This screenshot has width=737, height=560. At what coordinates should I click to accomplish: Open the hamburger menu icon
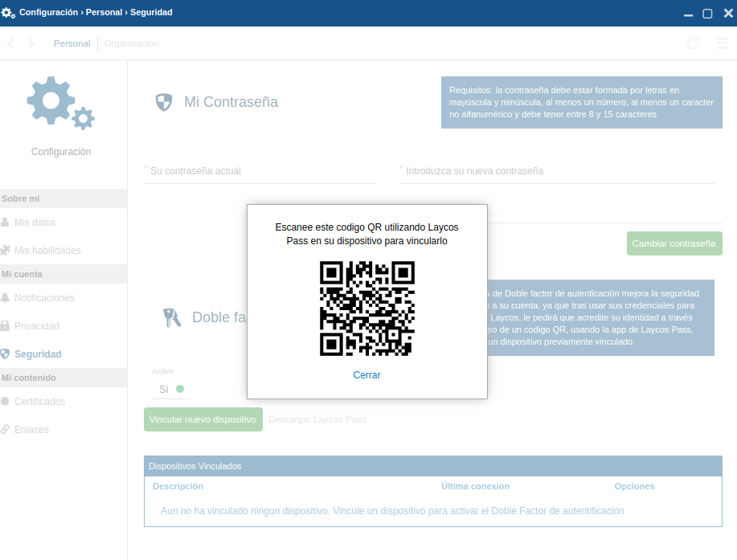(723, 43)
